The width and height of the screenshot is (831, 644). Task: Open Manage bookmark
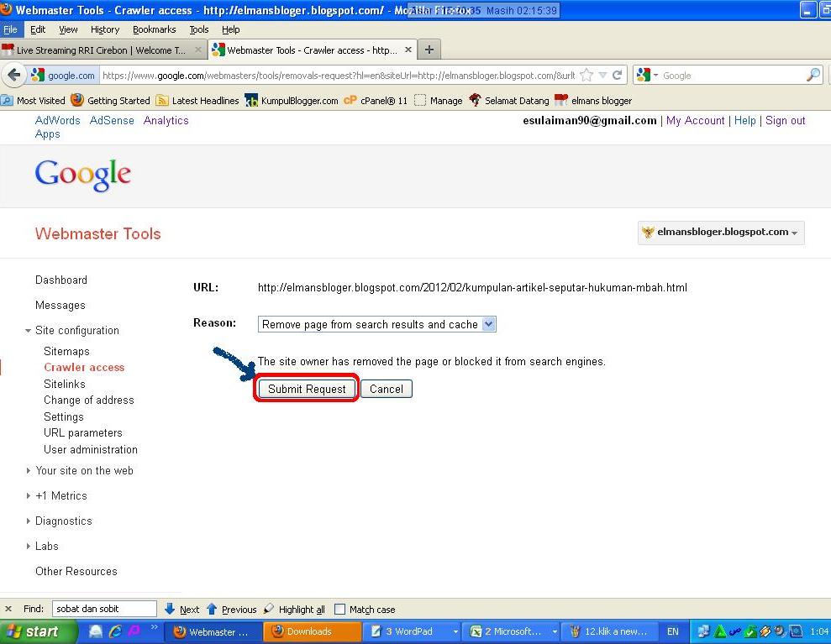pyautogui.click(x=439, y=101)
